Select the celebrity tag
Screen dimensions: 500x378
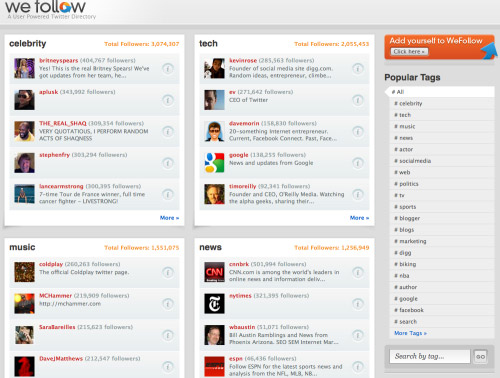(x=408, y=103)
